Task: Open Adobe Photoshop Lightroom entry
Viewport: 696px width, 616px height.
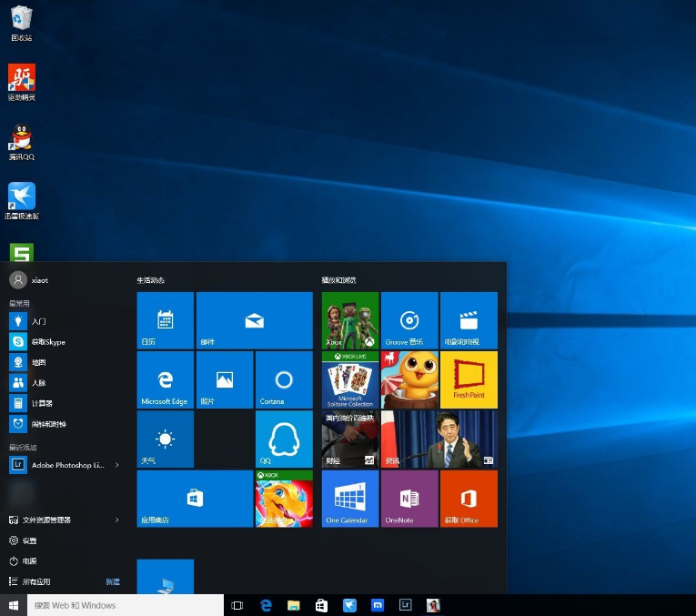Action: [57, 465]
